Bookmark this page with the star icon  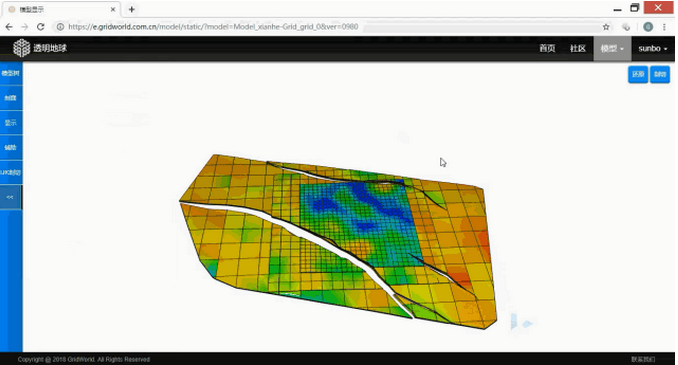(x=606, y=27)
